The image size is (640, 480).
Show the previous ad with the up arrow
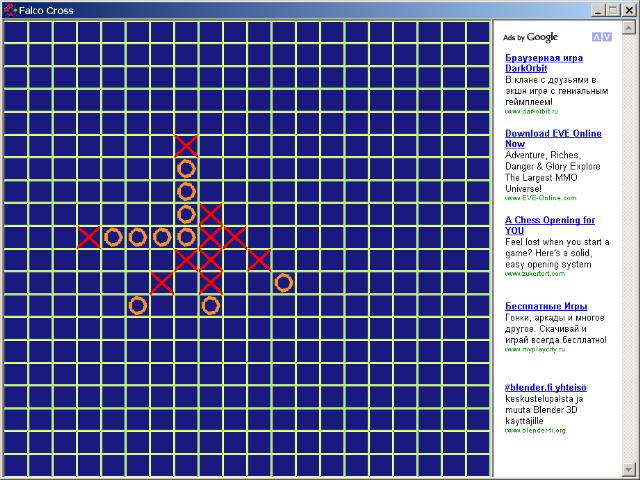[x=596, y=37]
